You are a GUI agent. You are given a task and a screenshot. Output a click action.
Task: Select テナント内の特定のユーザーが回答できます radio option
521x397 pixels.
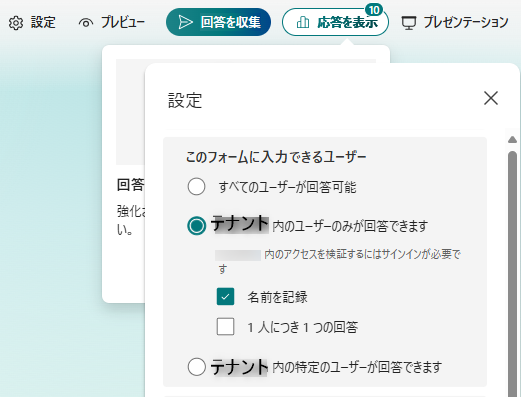coord(196,367)
